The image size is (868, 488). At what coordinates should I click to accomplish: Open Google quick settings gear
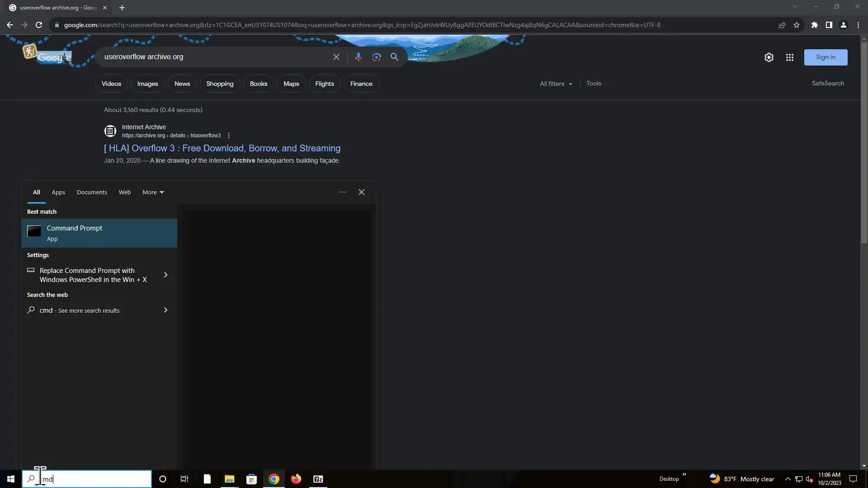point(769,57)
